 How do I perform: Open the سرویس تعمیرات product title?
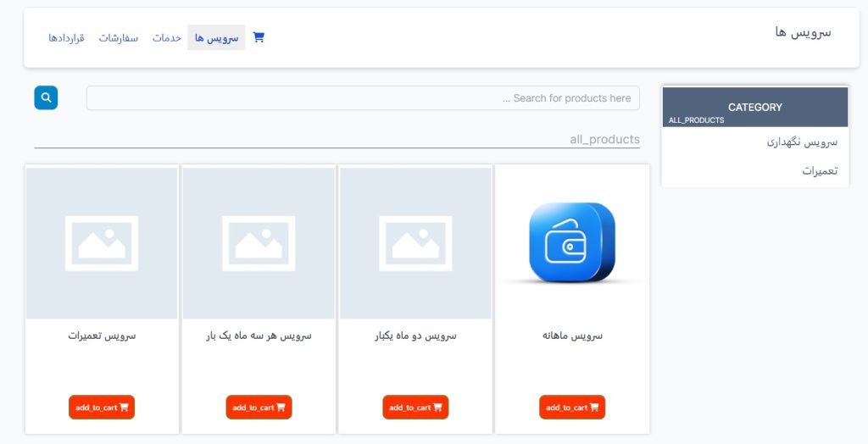[102, 336]
